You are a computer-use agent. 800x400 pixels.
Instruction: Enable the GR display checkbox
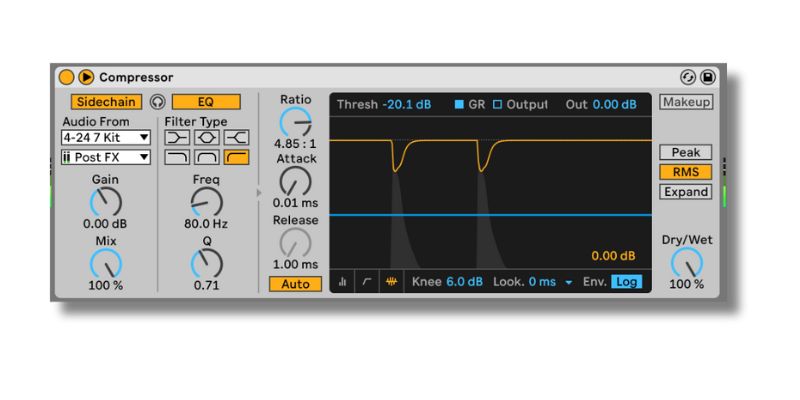point(460,105)
